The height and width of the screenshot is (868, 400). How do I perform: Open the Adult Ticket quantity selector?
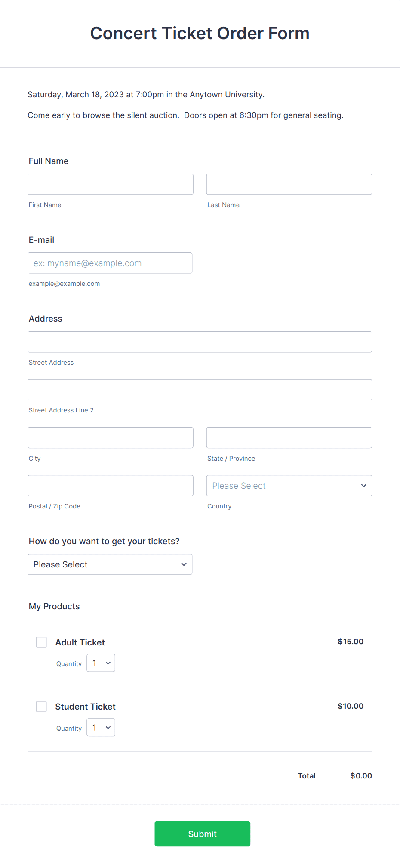(x=101, y=663)
